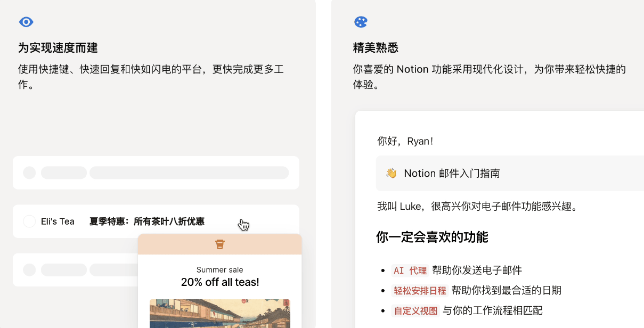Open the 夏季特惠 email subject line
The width and height of the screenshot is (644, 328).
pyautogui.click(x=146, y=222)
